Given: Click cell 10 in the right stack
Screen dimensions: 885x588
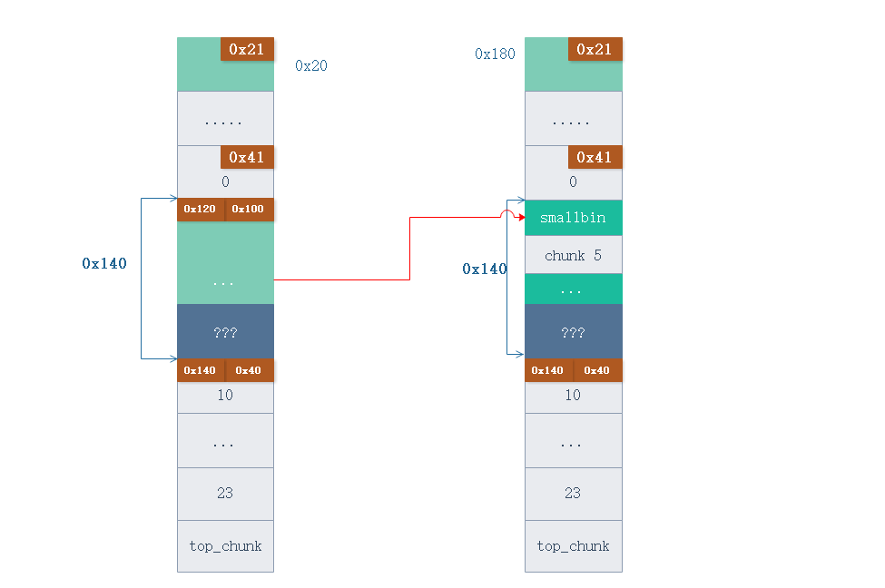Looking at the screenshot, I should coord(573,395).
